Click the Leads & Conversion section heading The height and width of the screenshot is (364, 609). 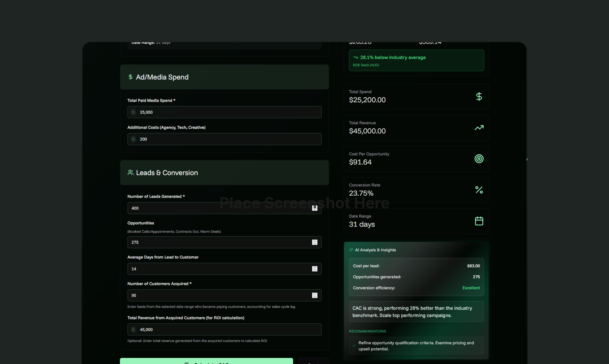click(x=167, y=173)
